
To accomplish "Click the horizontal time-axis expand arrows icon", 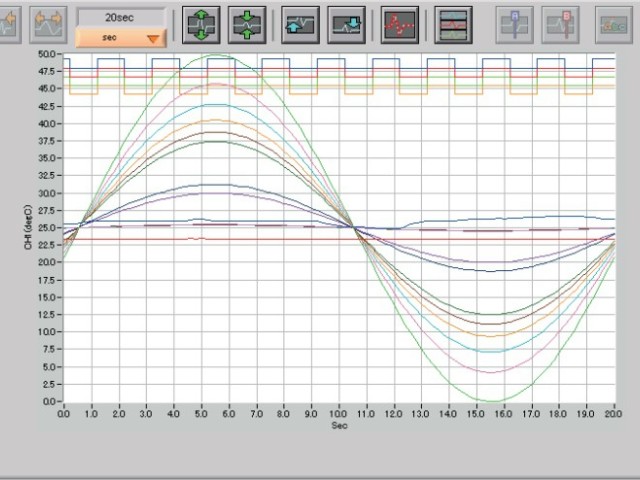I will (49, 24).
